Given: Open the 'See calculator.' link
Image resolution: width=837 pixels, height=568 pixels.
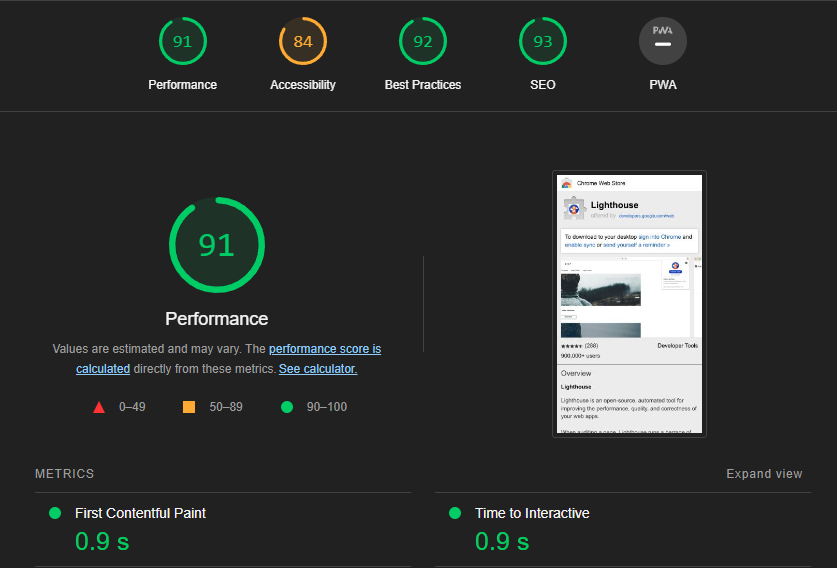Looking at the screenshot, I should [x=318, y=369].
